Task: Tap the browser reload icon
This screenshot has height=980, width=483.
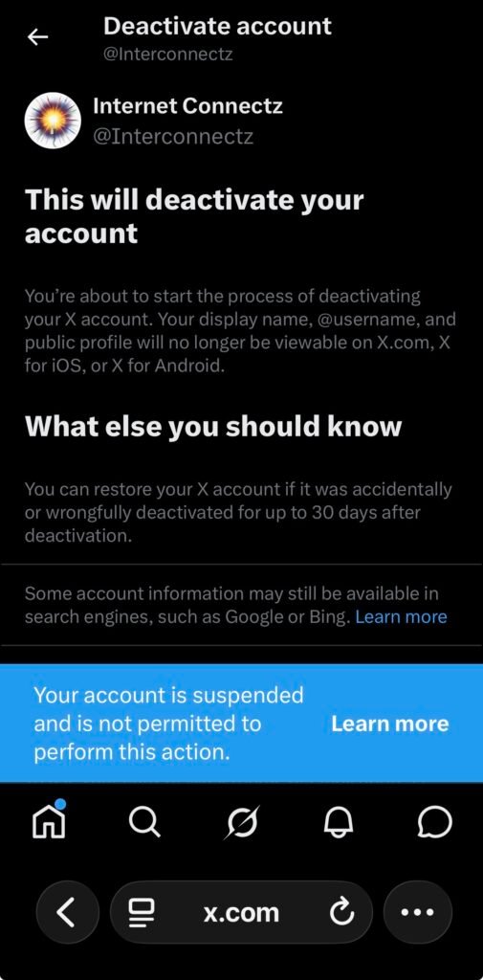Action: [341, 913]
